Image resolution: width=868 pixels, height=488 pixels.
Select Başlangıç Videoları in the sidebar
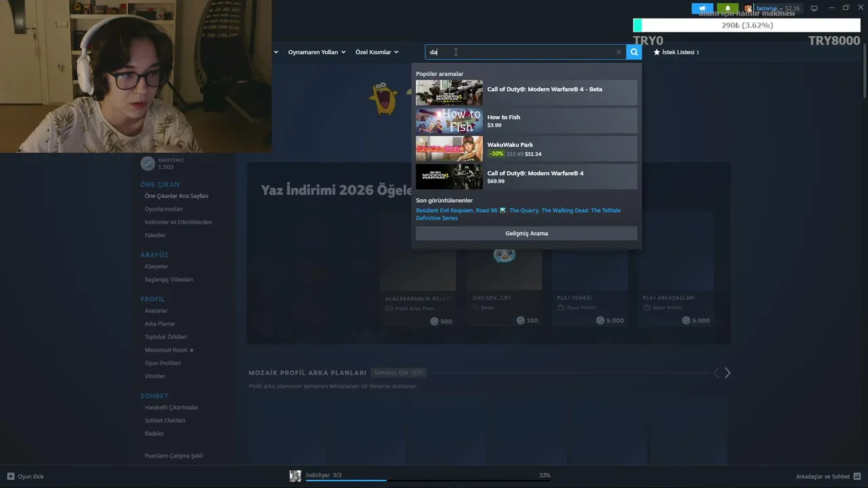[x=169, y=279]
